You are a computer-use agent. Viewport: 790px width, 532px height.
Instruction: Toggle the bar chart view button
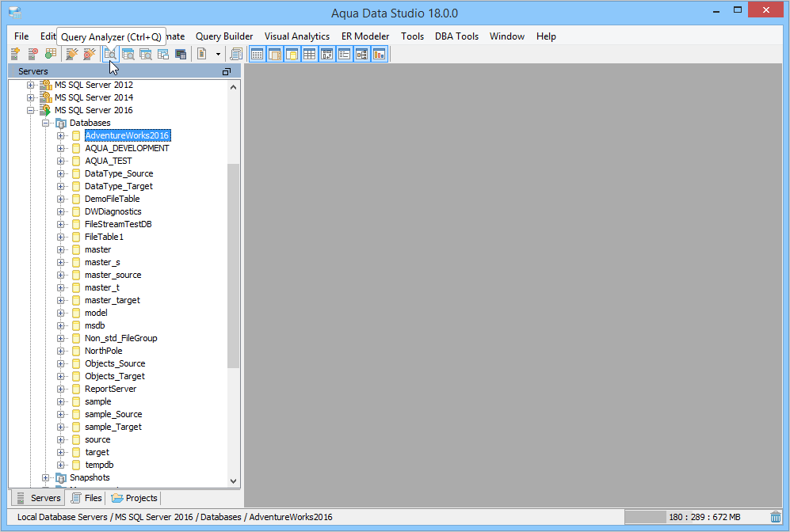pos(379,54)
